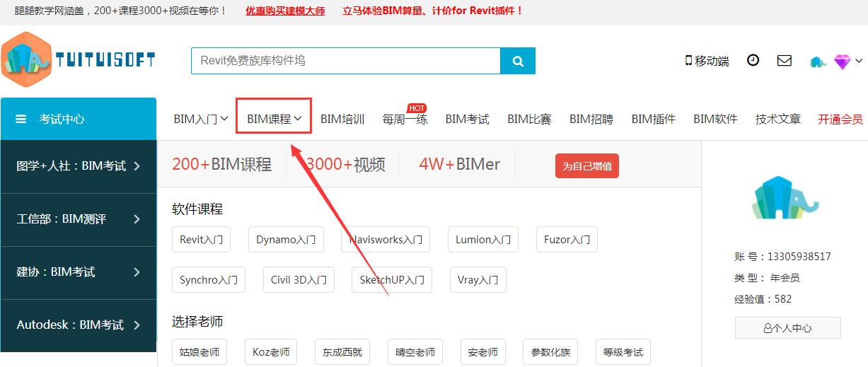Expand 工信部：BIM测评 sidebar item
The width and height of the screenshot is (868, 367).
point(79,219)
